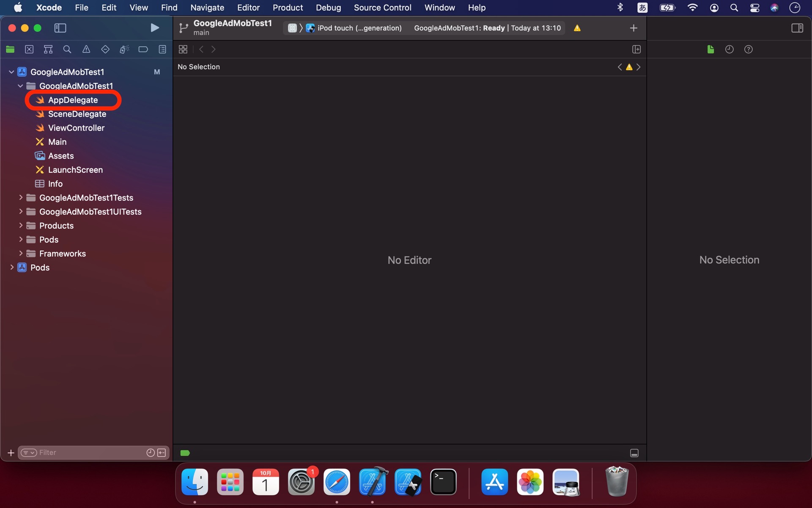Expand the Pods folder group
Screen dimensions: 812x508
click(x=20, y=240)
